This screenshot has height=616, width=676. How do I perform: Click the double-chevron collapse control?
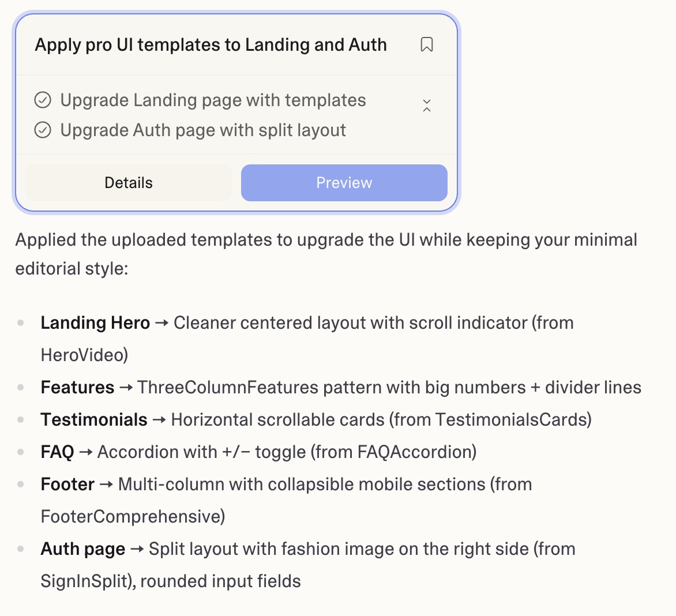427,105
